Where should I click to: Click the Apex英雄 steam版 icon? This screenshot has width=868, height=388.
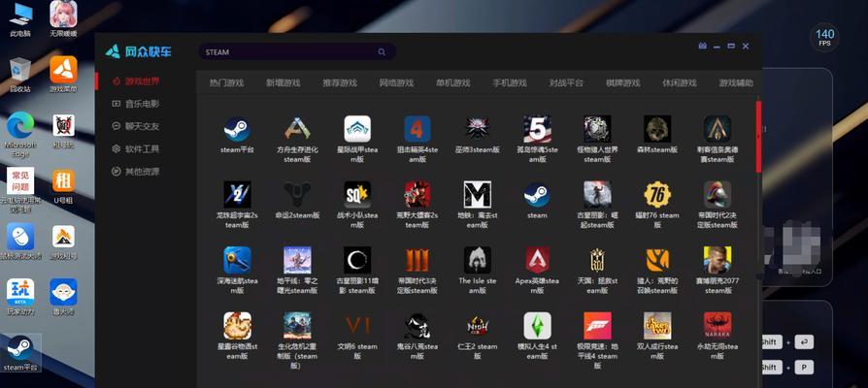click(x=537, y=260)
